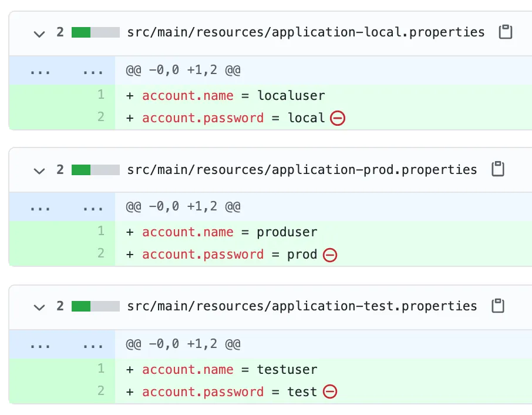Click no-newline icon after 'test' password
Image resolution: width=532 pixels, height=415 pixels.
point(330,392)
